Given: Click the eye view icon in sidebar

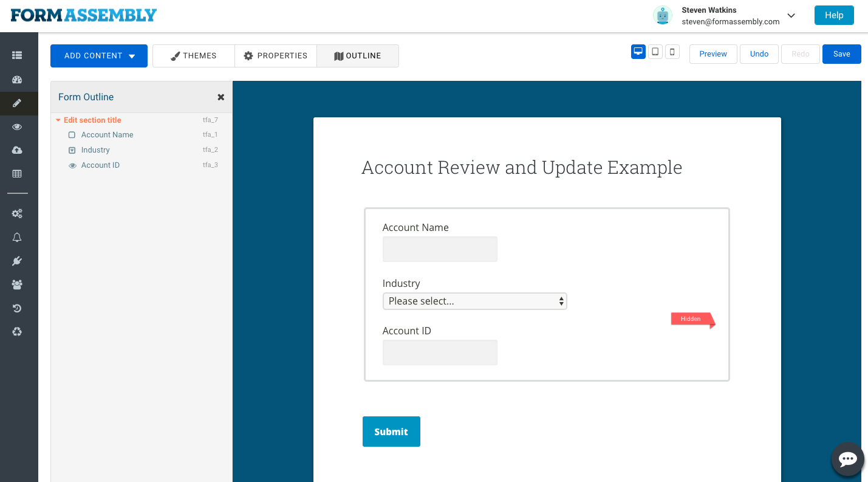Looking at the screenshot, I should 17,126.
